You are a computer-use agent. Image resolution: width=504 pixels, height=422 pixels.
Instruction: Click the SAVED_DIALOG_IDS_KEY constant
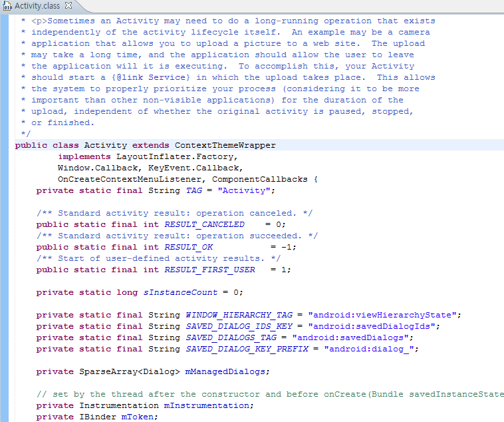coord(239,326)
